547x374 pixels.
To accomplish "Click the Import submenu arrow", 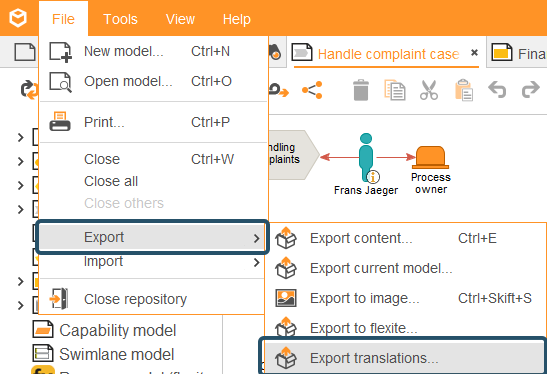I will [x=257, y=262].
